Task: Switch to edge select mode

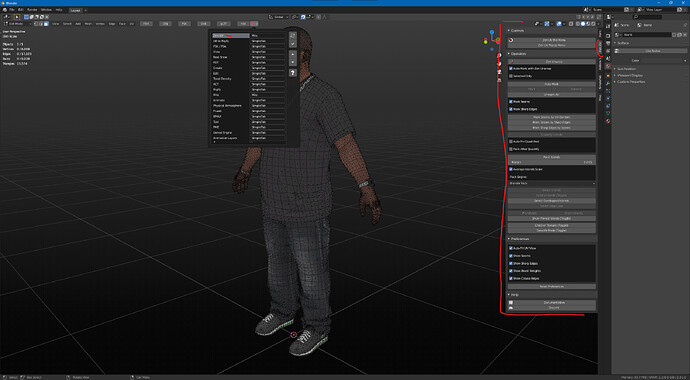Action: (x=41, y=24)
